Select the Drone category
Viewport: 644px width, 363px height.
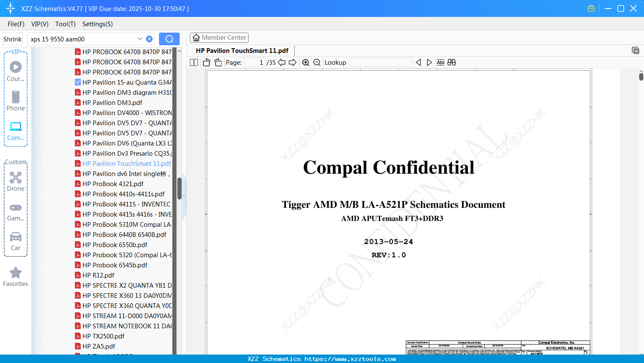[x=16, y=181]
